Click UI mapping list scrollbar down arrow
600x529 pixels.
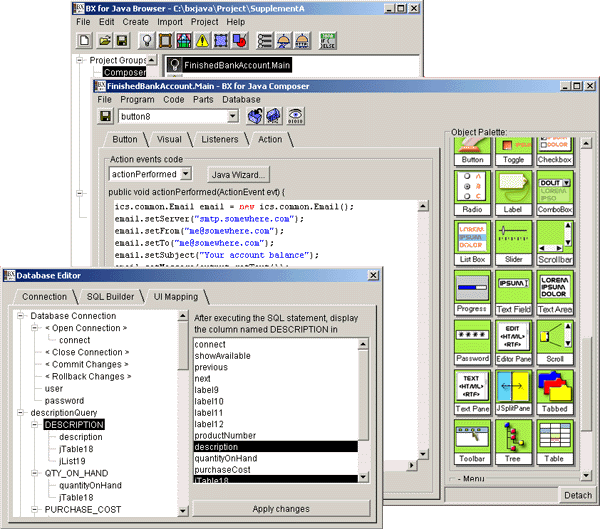pos(363,477)
